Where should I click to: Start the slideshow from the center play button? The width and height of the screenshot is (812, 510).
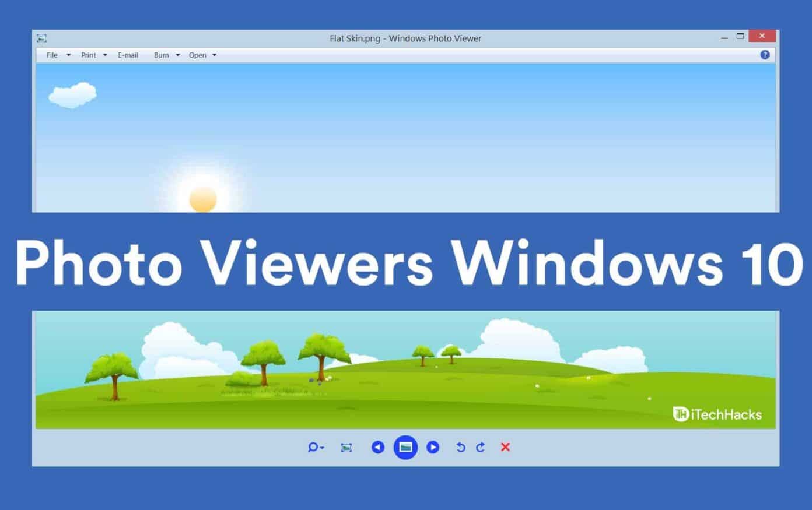coord(405,448)
